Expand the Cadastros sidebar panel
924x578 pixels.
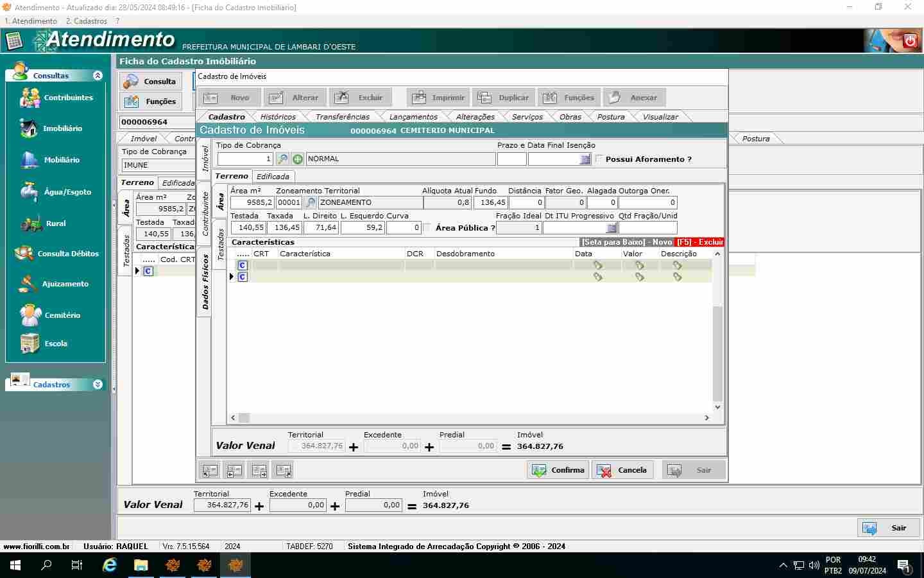[x=98, y=385]
